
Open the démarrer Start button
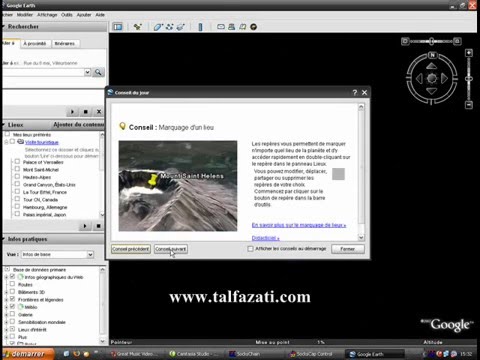28,354
